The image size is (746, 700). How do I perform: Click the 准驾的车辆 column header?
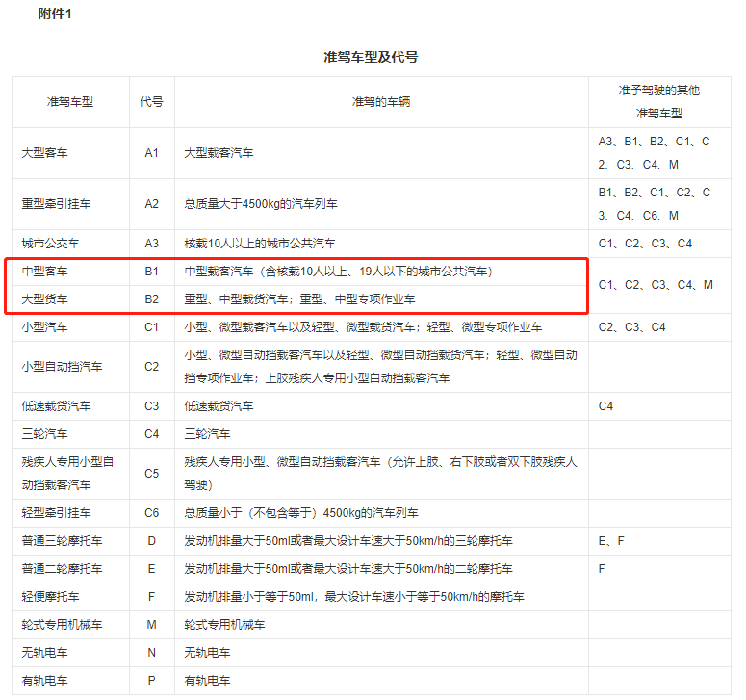point(381,102)
